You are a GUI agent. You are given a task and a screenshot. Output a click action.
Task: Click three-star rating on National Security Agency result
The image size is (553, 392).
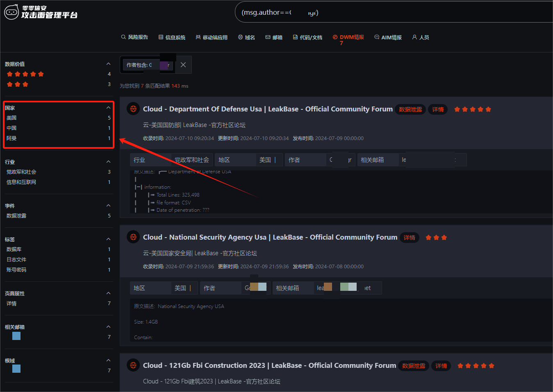point(436,238)
